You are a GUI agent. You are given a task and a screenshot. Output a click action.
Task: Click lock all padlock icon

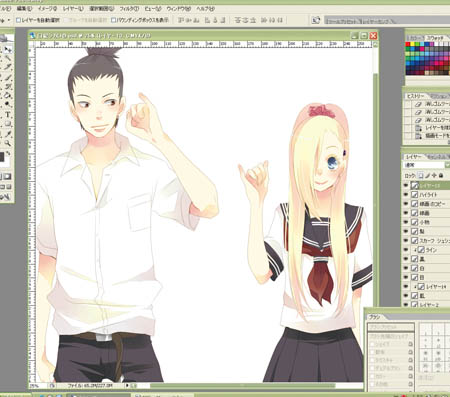441,175
